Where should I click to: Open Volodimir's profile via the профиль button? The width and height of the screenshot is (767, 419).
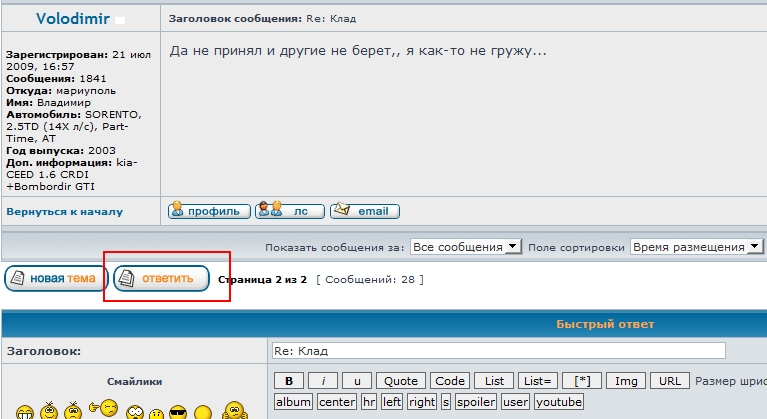click(209, 211)
